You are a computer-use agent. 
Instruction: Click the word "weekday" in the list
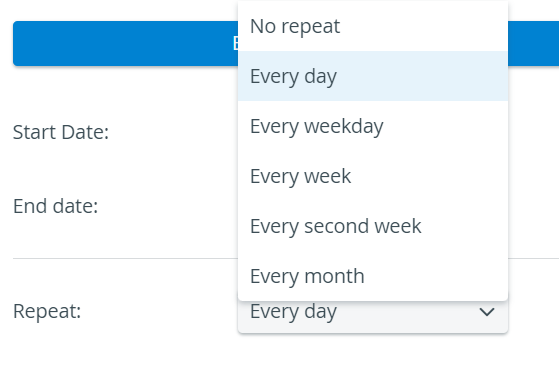click(344, 127)
